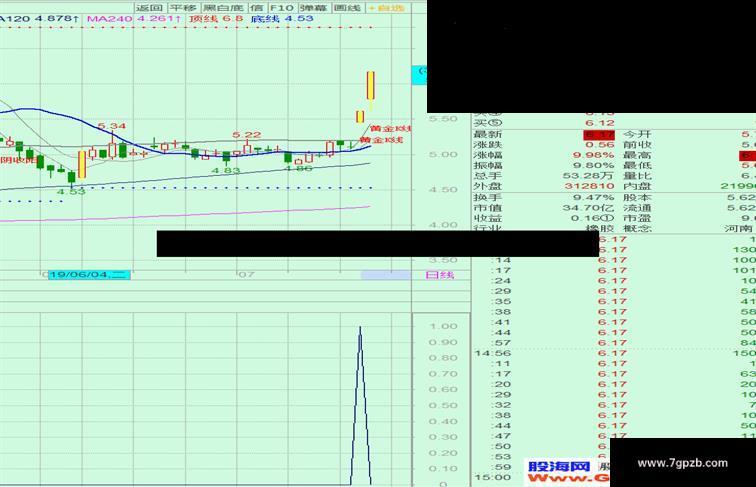
Task: Click the upper 黄金坑 signal label
Action: [391, 128]
